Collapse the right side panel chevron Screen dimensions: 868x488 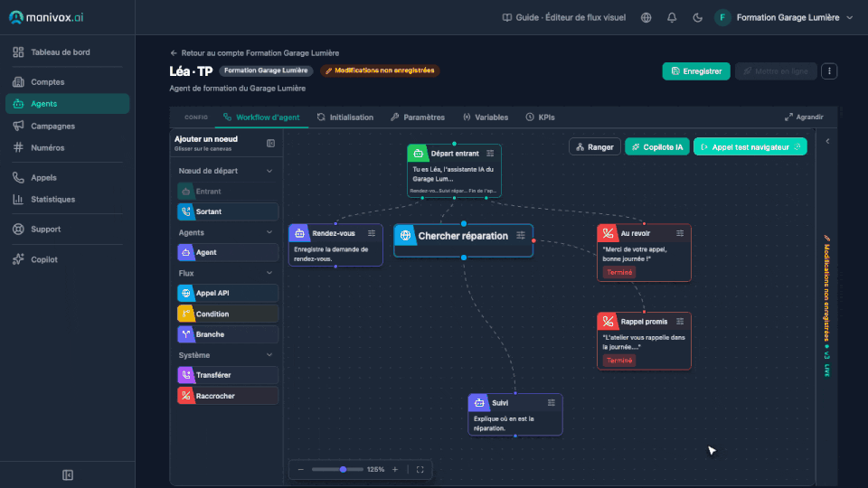click(827, 141)
